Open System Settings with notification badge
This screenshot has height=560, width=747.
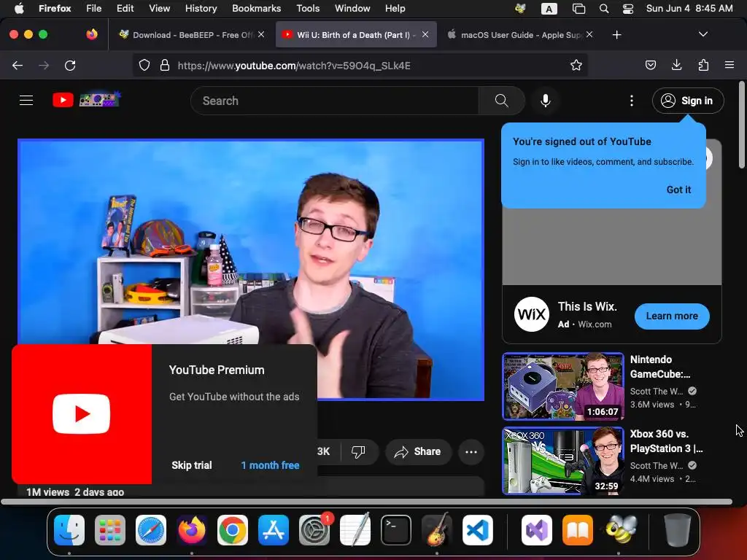(314, 530)
